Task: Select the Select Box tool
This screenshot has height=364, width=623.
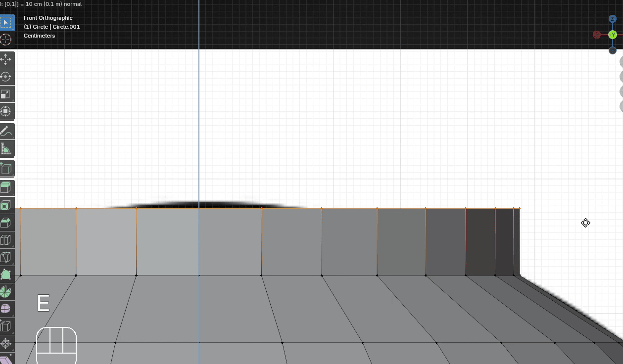Action: [x=6, y=23]
